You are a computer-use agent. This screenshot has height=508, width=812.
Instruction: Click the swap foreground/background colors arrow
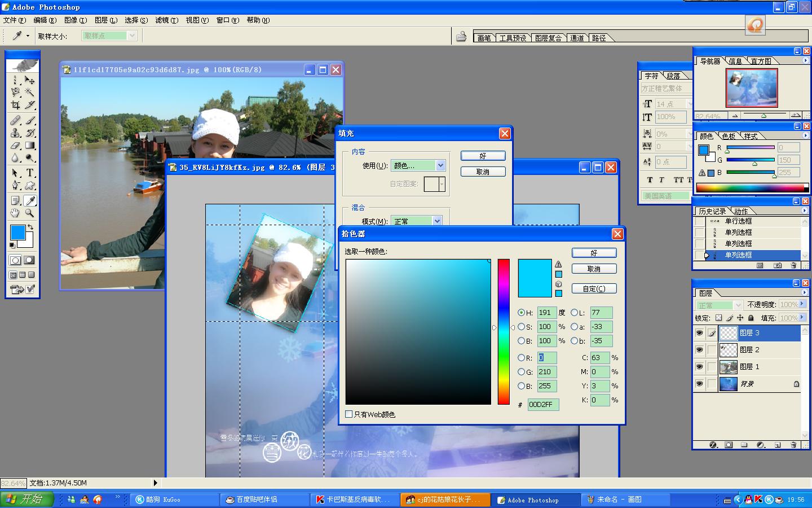point(30,227)
